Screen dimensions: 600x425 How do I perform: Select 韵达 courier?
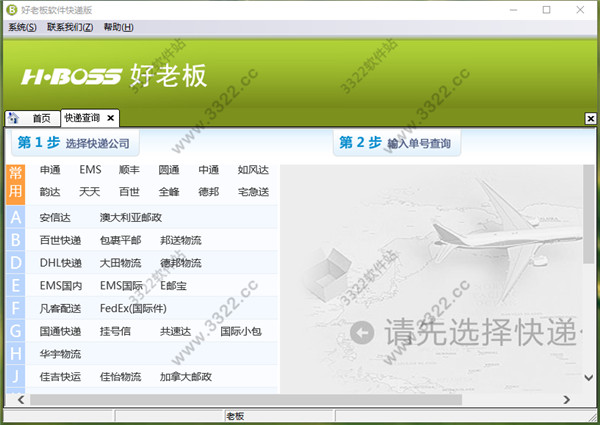tap(50, 192)
